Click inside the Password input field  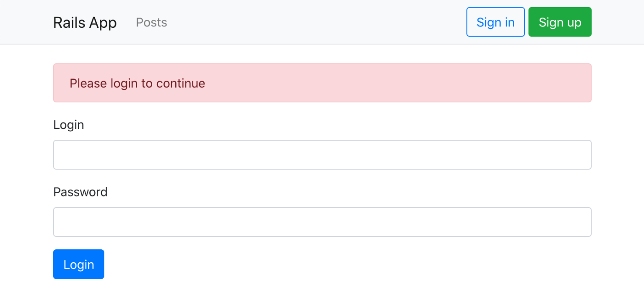322,222
